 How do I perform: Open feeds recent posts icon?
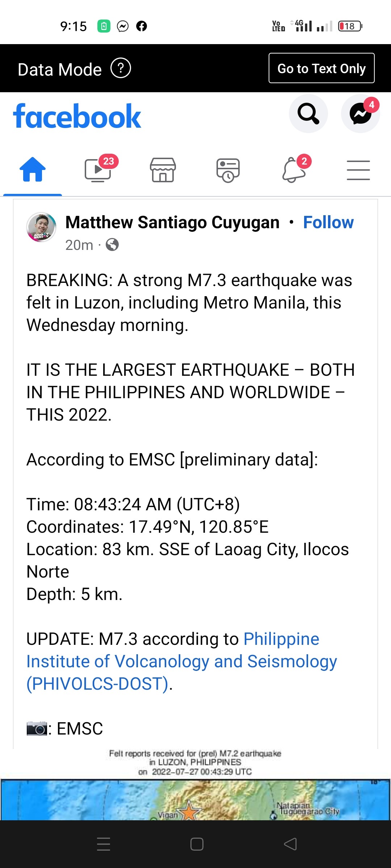(x=228, y=170)
